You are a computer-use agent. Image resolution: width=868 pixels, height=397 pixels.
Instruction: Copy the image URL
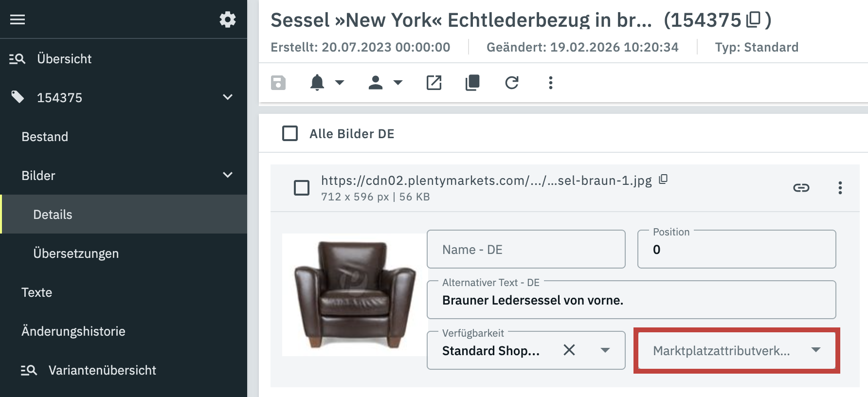click(663, 180)
